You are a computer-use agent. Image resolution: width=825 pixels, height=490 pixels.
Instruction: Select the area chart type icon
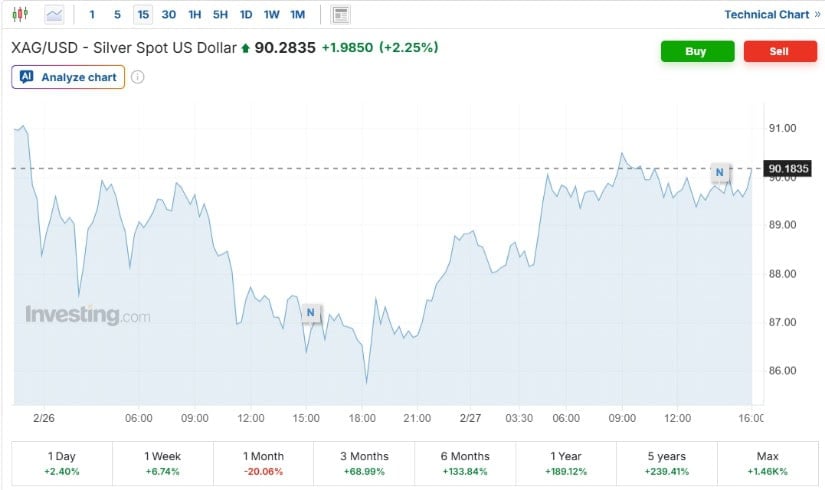pyautogui.click(x=53, y=15)
